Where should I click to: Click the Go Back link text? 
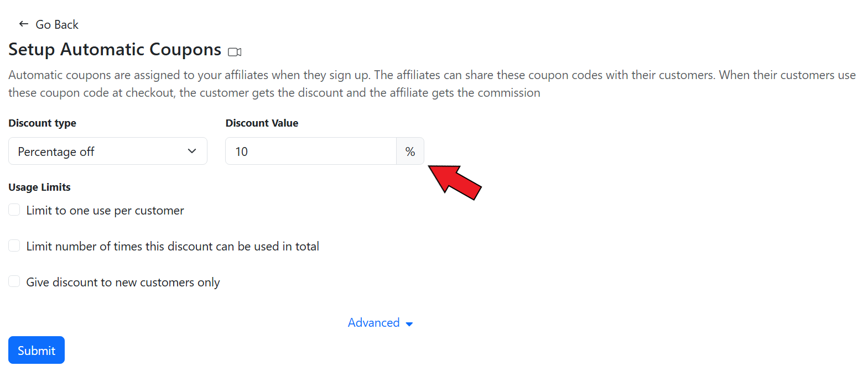pyautogui.click(x=57, y=25)
